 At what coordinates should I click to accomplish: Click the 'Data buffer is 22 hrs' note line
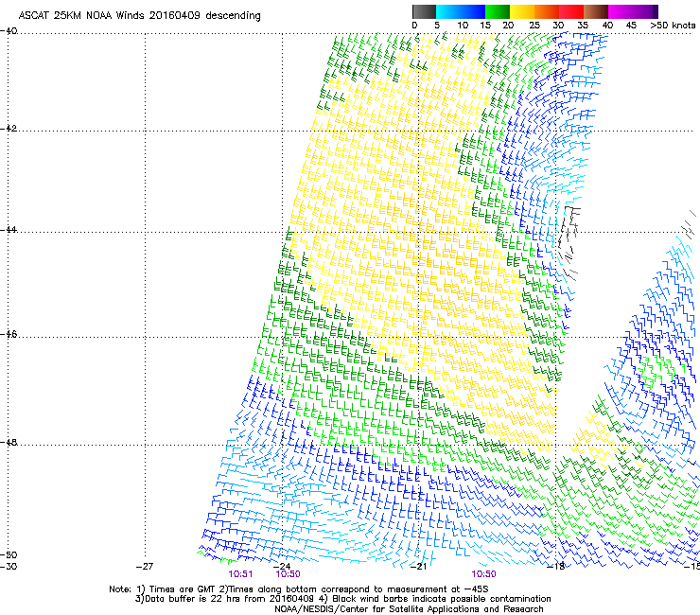coord(342,599)
